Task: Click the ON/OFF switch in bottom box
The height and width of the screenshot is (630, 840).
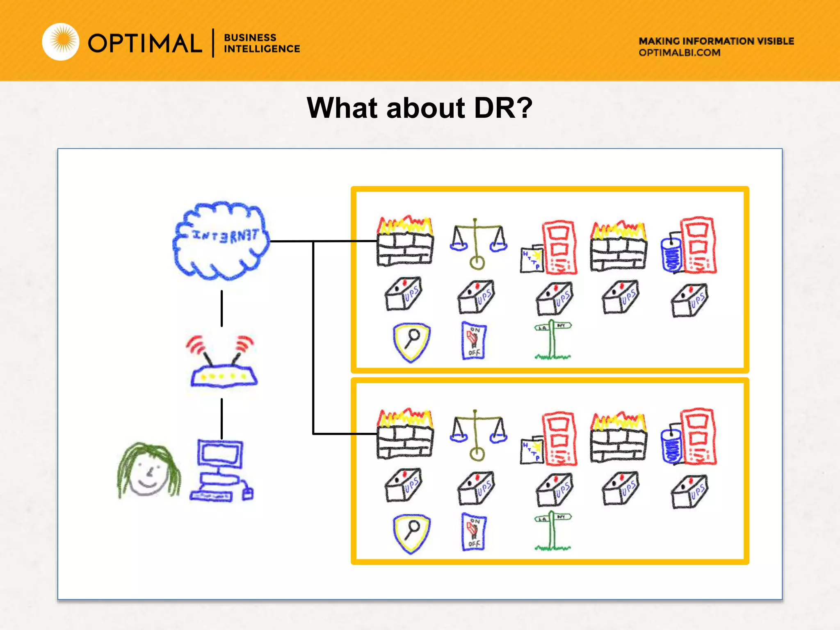Action: pyautogui.click(x=474, y=532)
